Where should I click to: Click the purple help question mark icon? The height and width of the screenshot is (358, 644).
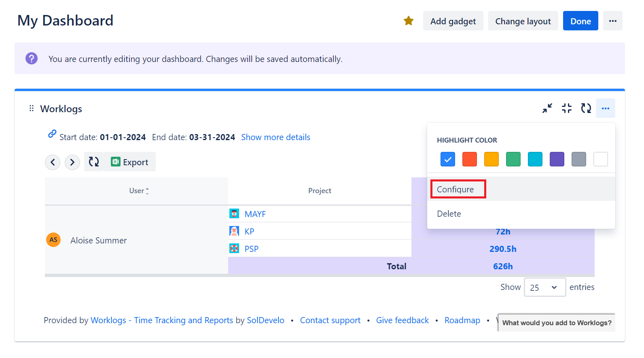point(32,58)
